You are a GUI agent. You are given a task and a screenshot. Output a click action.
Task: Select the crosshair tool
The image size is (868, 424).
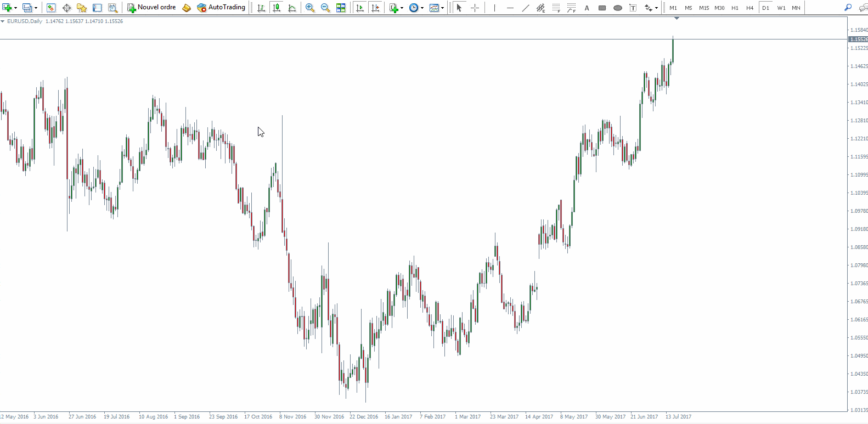[x=475, y=8]
